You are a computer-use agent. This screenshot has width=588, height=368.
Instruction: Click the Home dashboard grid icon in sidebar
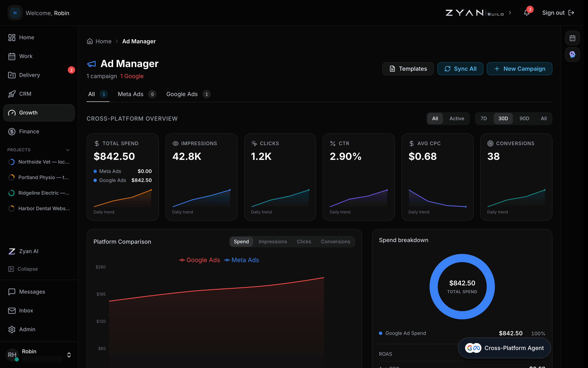coord(12,37)
